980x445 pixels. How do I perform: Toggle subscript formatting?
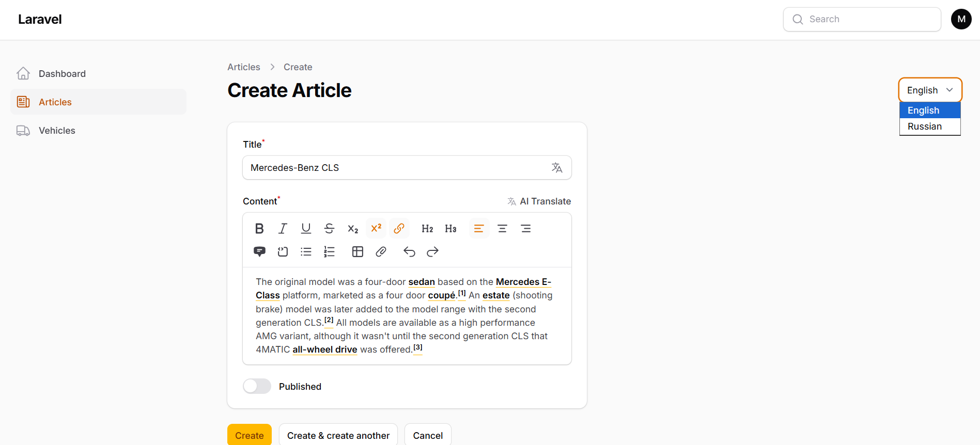tap(353, 229)
